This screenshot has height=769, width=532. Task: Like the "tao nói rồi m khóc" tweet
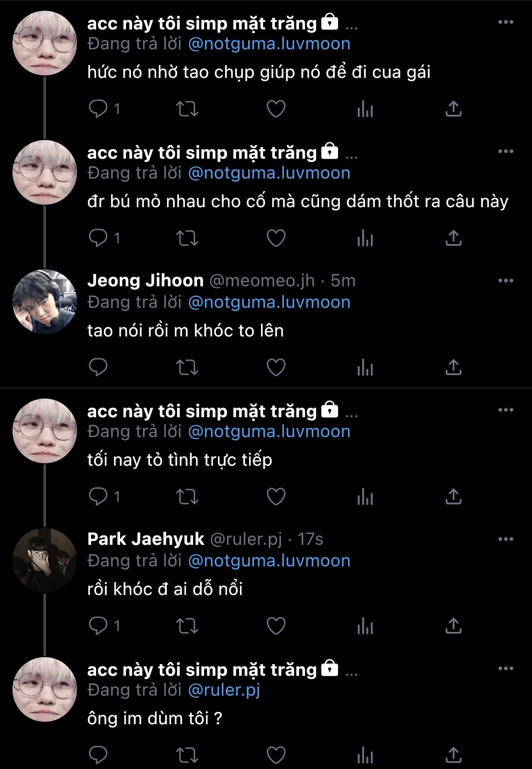tap(276, 368)
